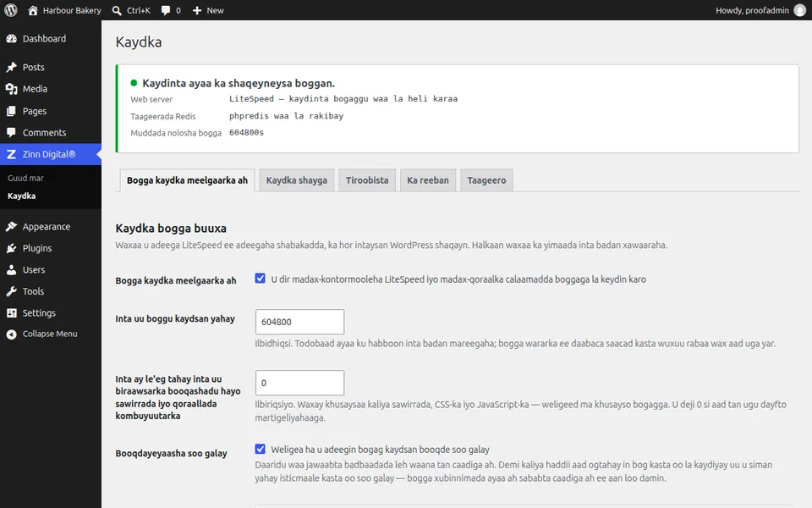Screen dimensions: 812x508
Task: Click the Harbour Bakery home icon
Action: pyautogui.click(x=33, y=10)
